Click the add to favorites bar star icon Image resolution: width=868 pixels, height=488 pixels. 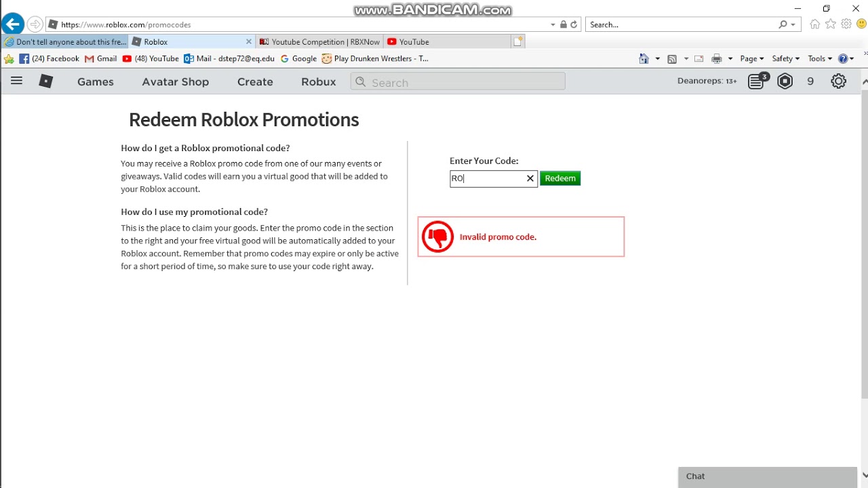pos(9,59)
